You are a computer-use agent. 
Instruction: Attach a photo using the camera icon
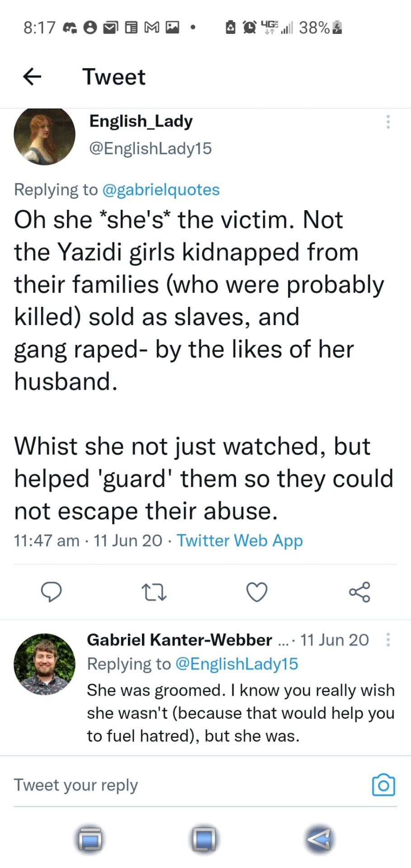point(383,785)
